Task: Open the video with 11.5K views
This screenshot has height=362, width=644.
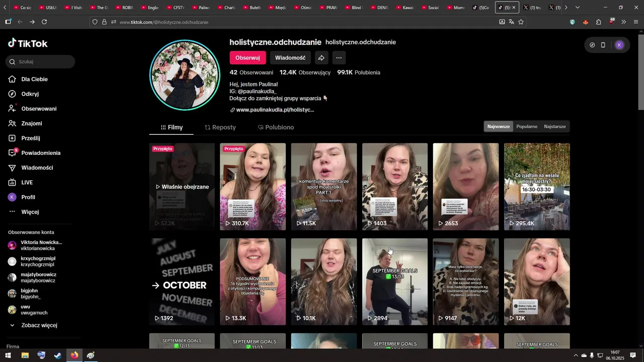Action: pos(324,187)
